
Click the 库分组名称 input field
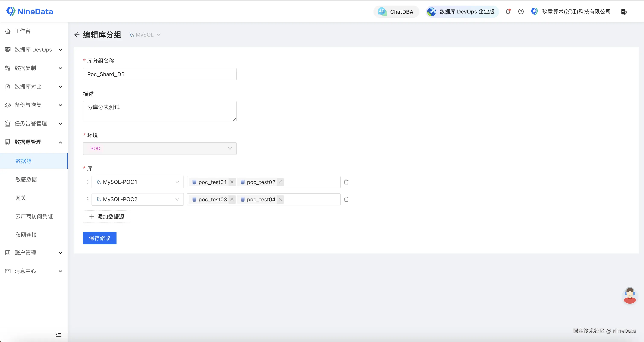(x=159, y=74)
